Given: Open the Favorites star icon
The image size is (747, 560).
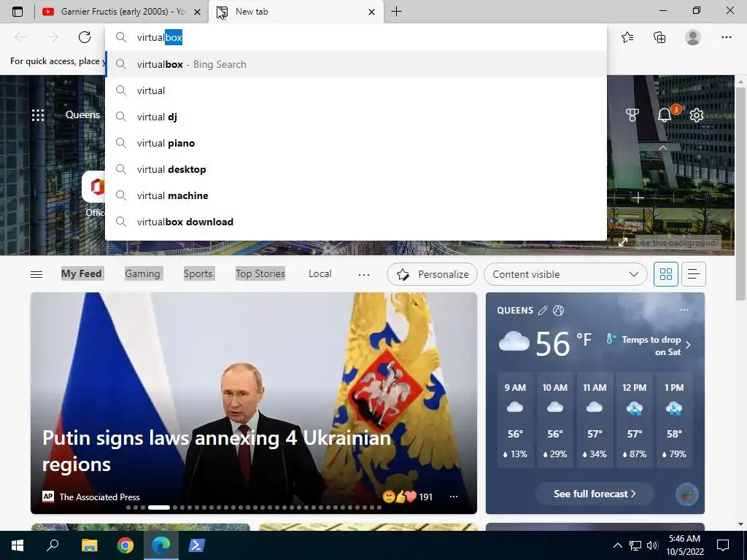Looking at the screenshot, I should pyautogui.click(x=627, y=37).
